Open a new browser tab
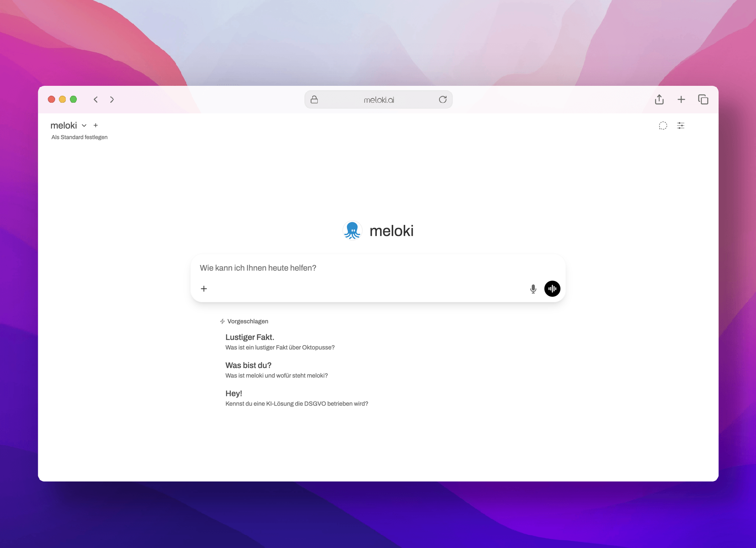 681,100
